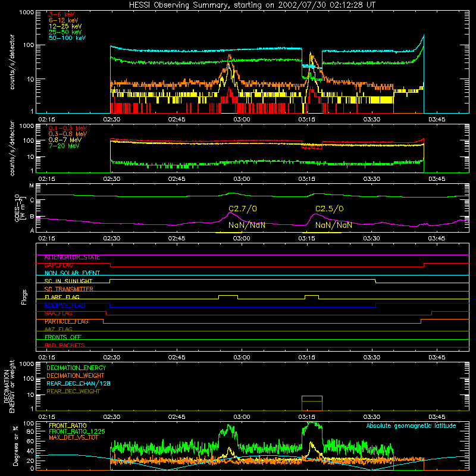Viewport: 476px width, 476px height.
Task: Click the GOES-10 y-axis label
Action: click(x=20, y=208)
